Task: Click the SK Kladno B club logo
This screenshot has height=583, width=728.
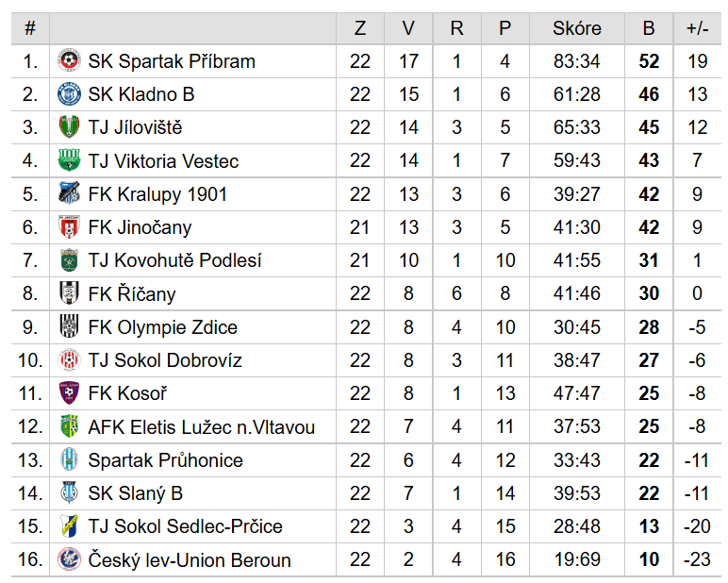Action: pyautogui.click(x=69, y=94)
